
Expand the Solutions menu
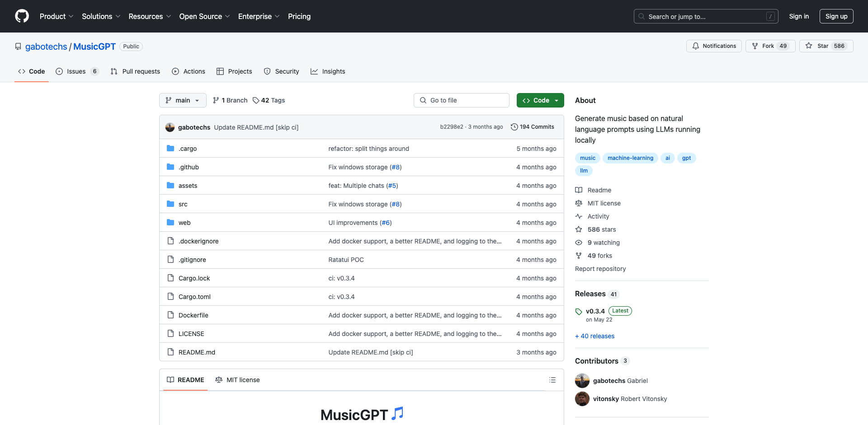pos(101,16)
